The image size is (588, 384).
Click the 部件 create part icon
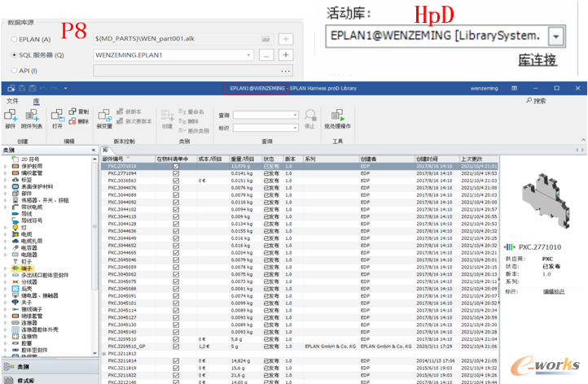pos(11,115)
